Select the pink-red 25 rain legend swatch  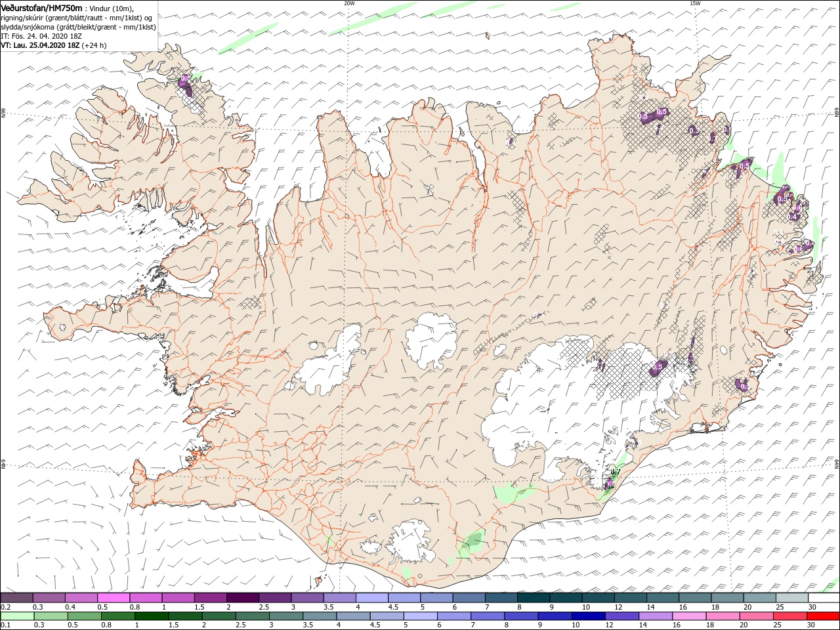tap(789, 616)
